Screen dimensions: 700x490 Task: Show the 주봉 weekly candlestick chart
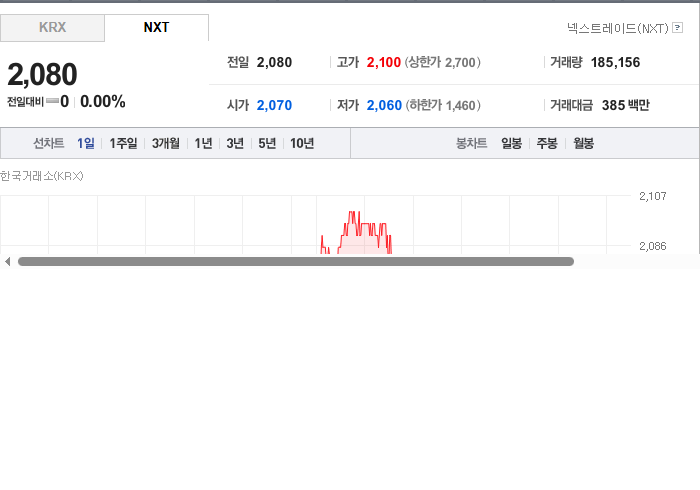point(547,143)
